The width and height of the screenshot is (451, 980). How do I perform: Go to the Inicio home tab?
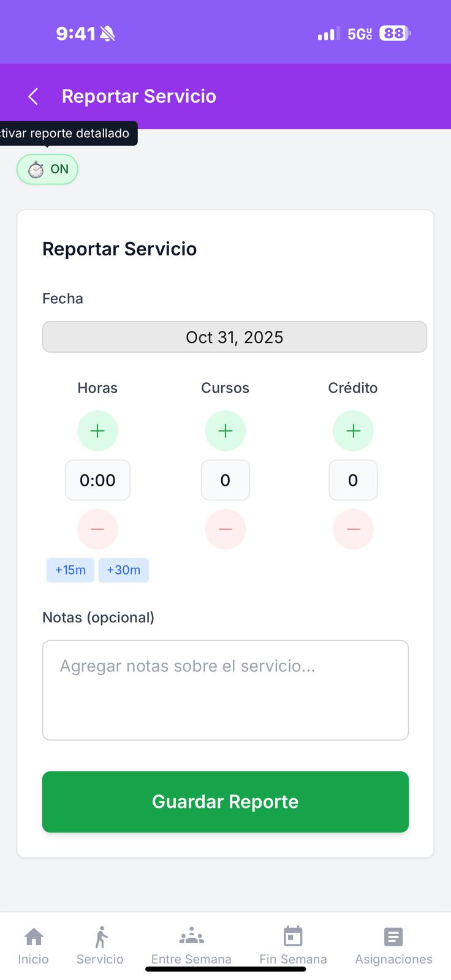pyautogui.click(x=33, y=946)
